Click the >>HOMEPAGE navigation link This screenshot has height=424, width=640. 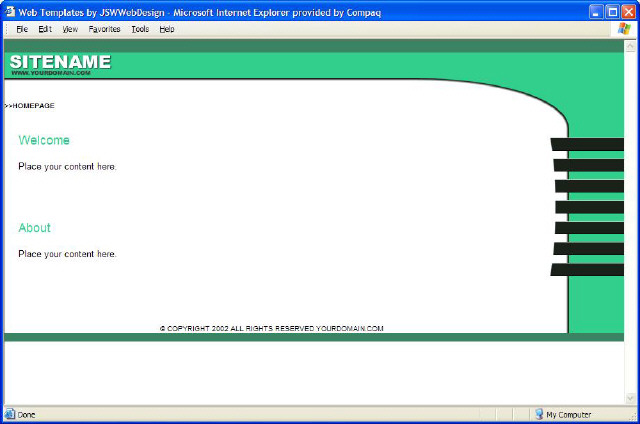30,105
